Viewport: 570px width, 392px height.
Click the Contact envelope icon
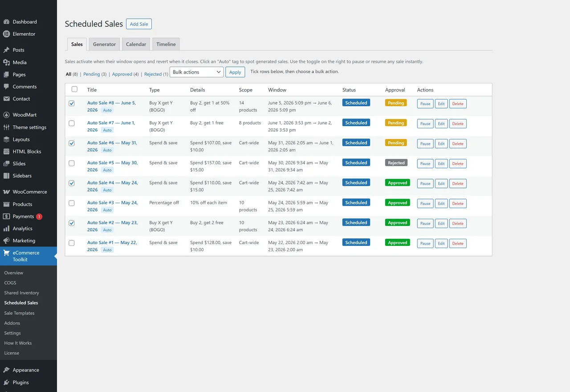(6, 99)
